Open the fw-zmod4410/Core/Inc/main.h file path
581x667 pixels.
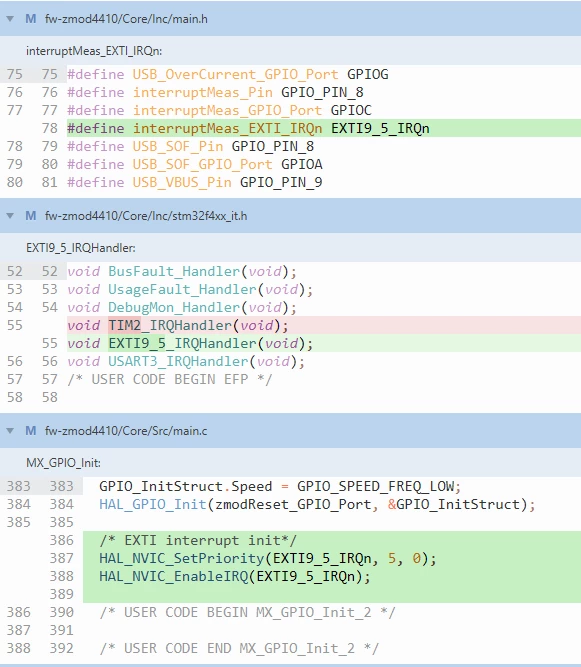click(126, 19)
